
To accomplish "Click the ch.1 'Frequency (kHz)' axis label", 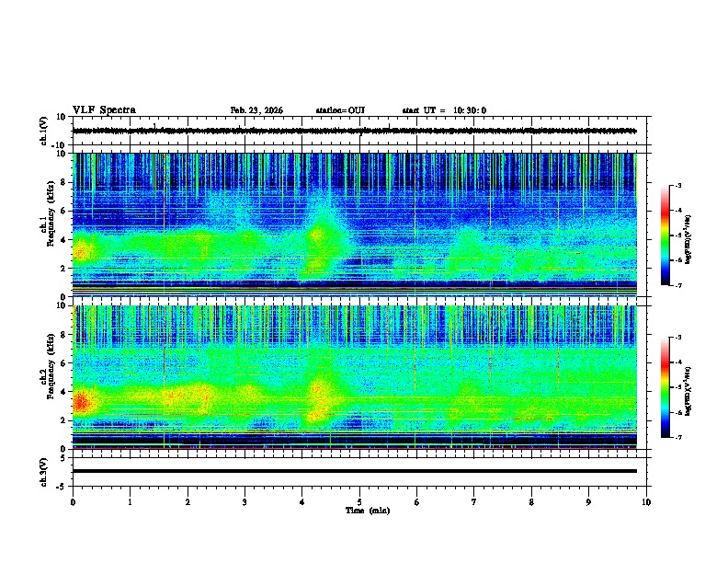I will pyautogui.click(x=51, y=213).
